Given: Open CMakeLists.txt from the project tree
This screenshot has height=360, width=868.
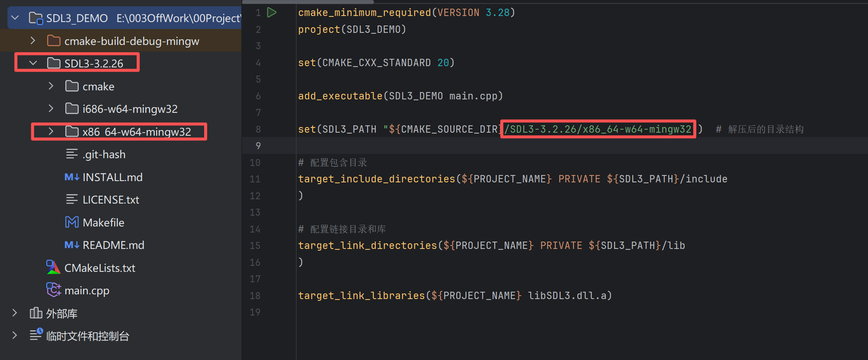Looking at the screenshot, I should [100, 268].
